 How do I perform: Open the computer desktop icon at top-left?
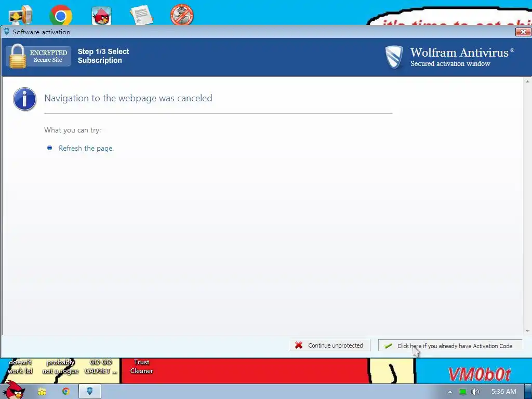coord(21,15)
